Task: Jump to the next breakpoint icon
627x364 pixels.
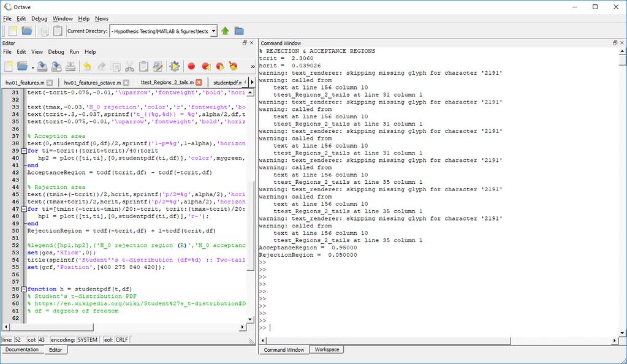Action: (x=219, y=66)
